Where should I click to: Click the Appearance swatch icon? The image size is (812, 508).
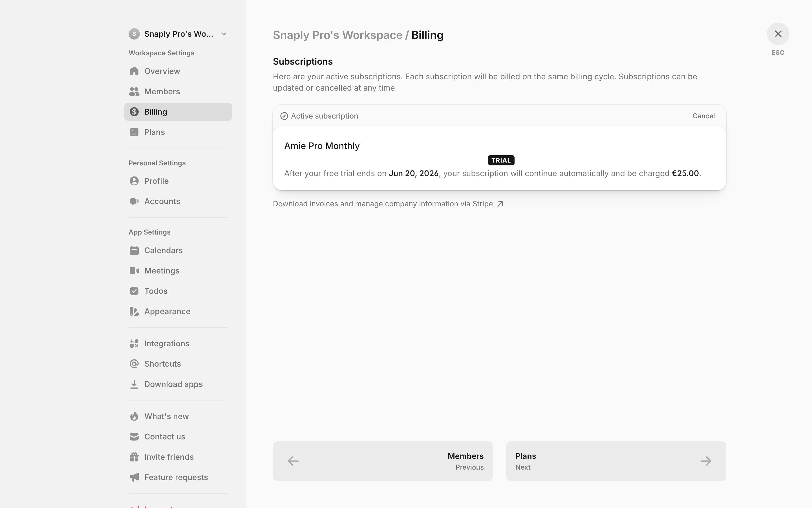pyautogui.click(x=134, y=312)
